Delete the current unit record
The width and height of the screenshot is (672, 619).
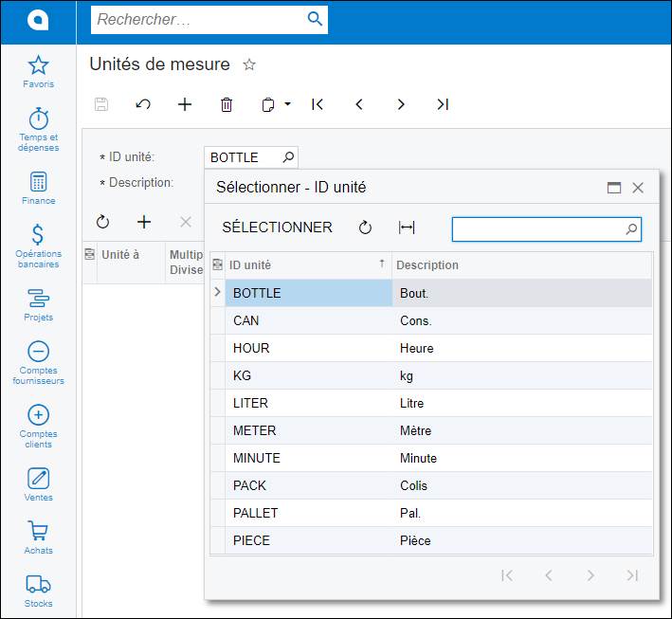pos(227,104)
